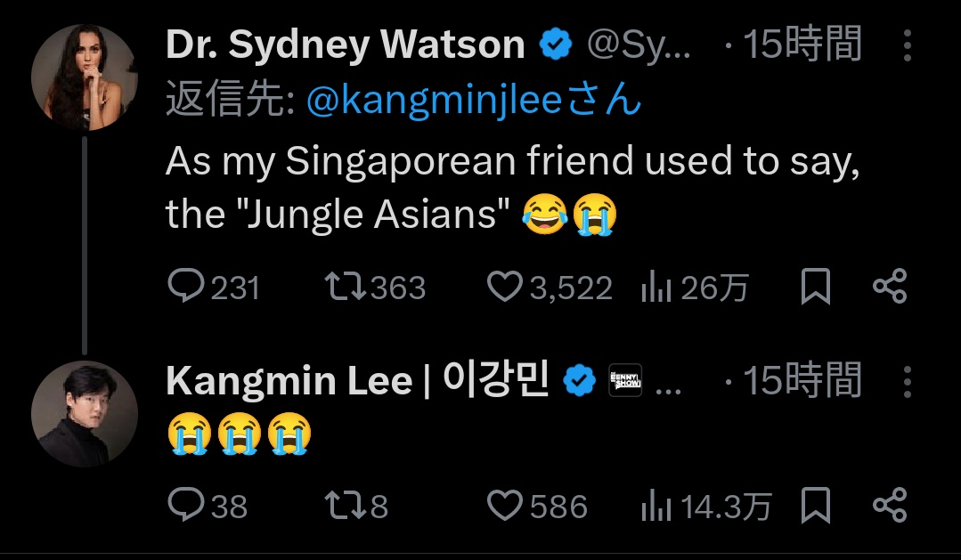Image resolution: width=961 pixels, height=560 pixels.
Task: Open Kangmin Lee | 이강민 profile name
Action: 356,381
